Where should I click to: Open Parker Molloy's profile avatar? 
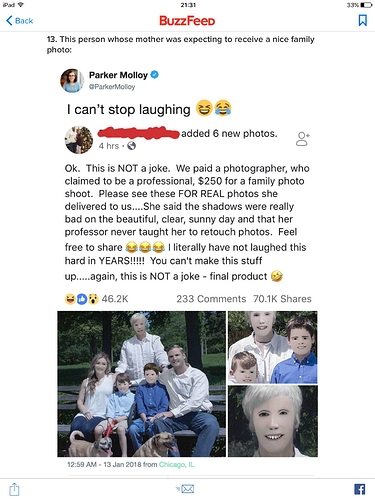pyautogui.click(x=72, y=81)
